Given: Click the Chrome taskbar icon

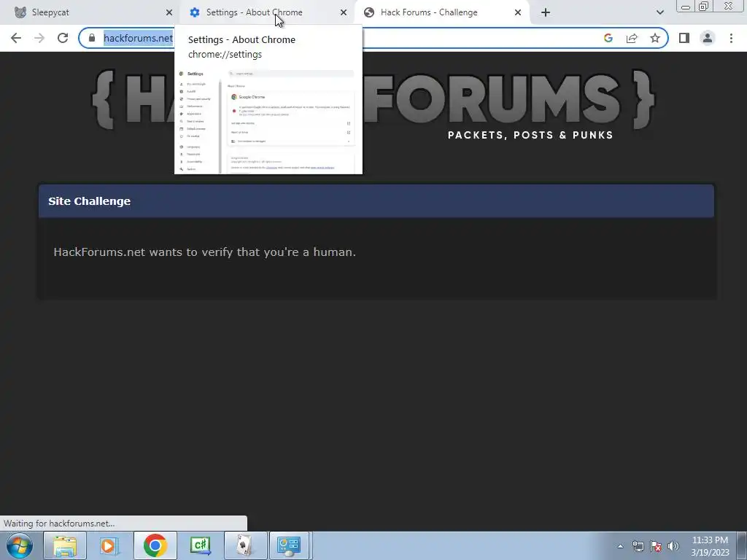Looking at the screenshot, I should (155, 545).
